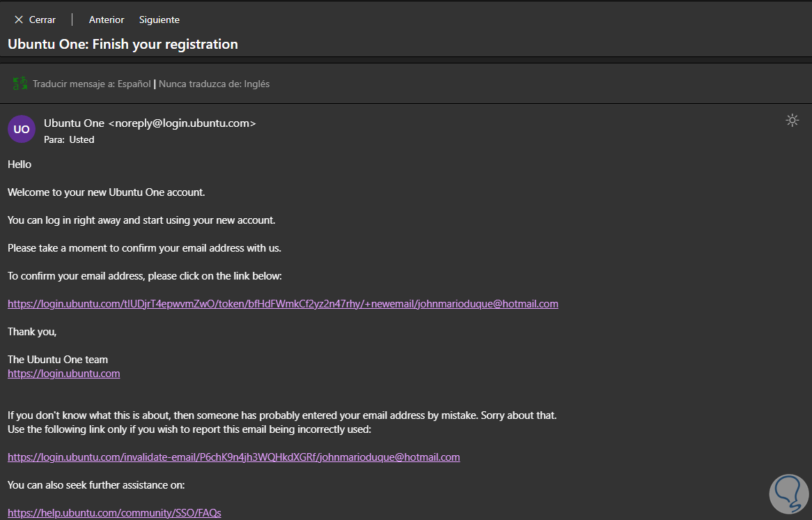This screenshot has height=520, width=812.
Task: Click the Finish your registration subject title
Action: [x=123, y=44]
